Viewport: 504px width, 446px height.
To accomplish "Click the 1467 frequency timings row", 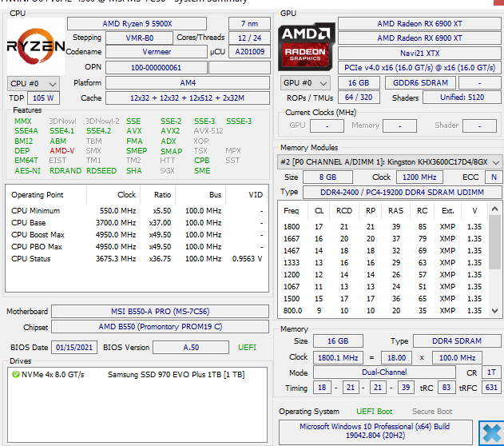I will (383, 251).
